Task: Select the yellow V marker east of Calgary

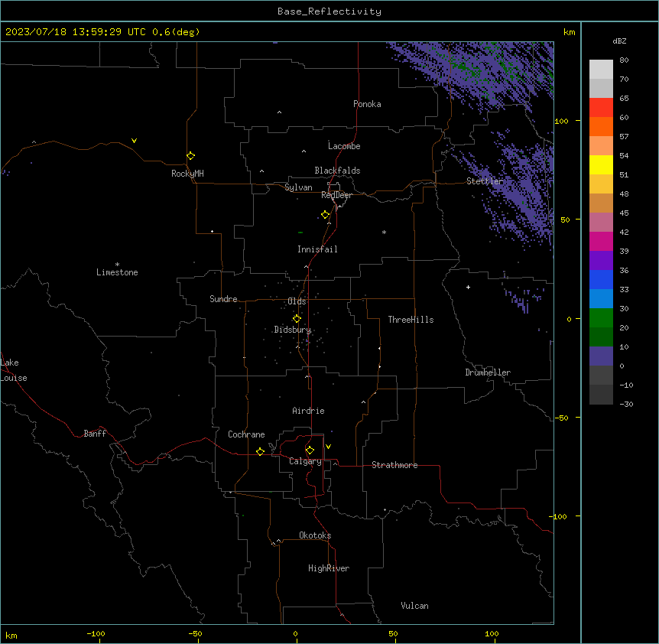Action: [328, 447]
